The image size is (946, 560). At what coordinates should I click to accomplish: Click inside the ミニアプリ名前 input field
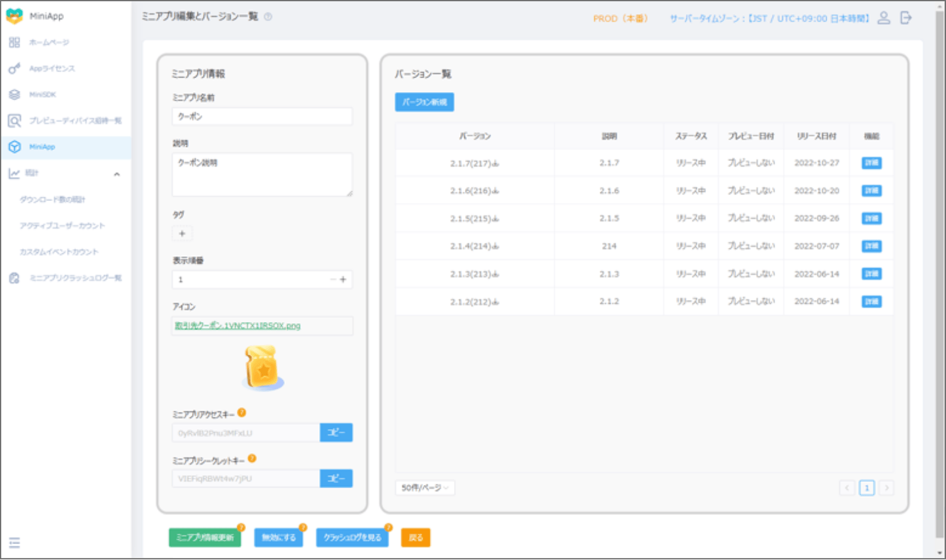tap(262, 116)
